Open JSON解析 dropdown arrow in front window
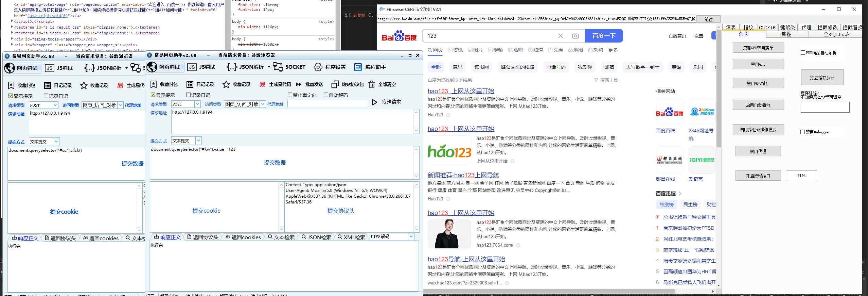 pyautogui.click(x=269, y=67)
